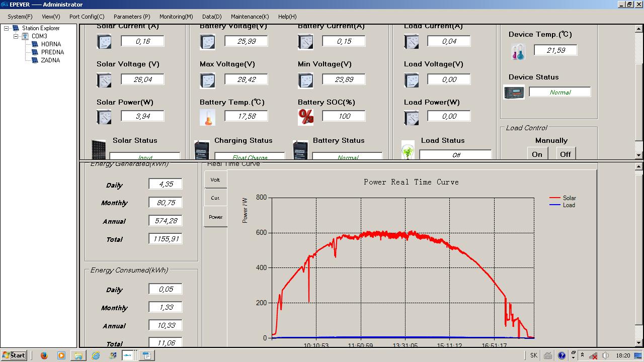Turn the load Off manually

click(566, 154)
